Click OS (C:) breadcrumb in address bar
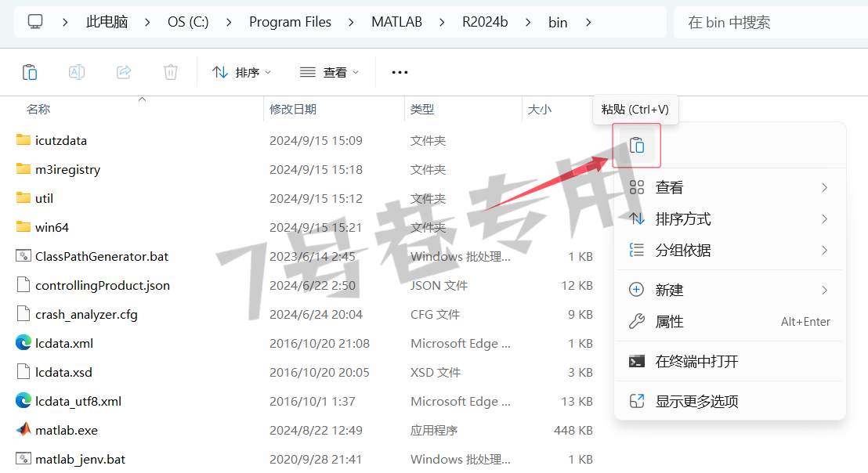Image resolution: width=868 pixels, height=473 pixels. 188,22
